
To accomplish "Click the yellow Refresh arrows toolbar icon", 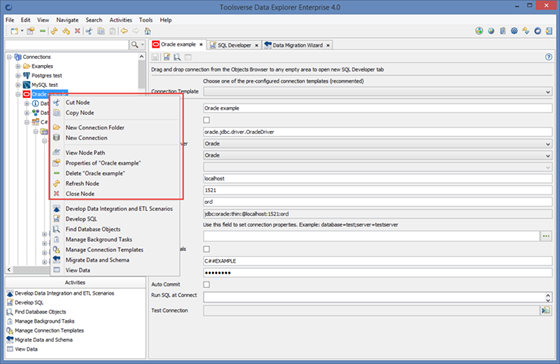I will (54, 31).
